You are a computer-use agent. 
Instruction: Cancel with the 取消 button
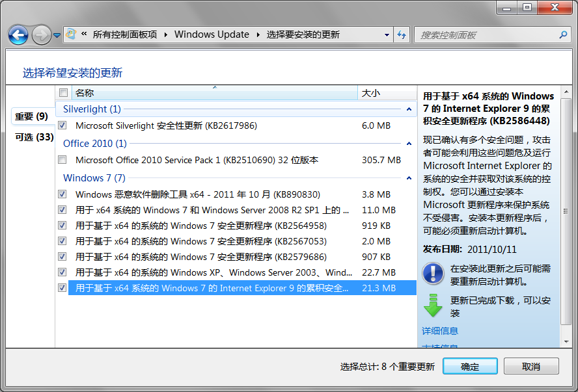[531, 367]
